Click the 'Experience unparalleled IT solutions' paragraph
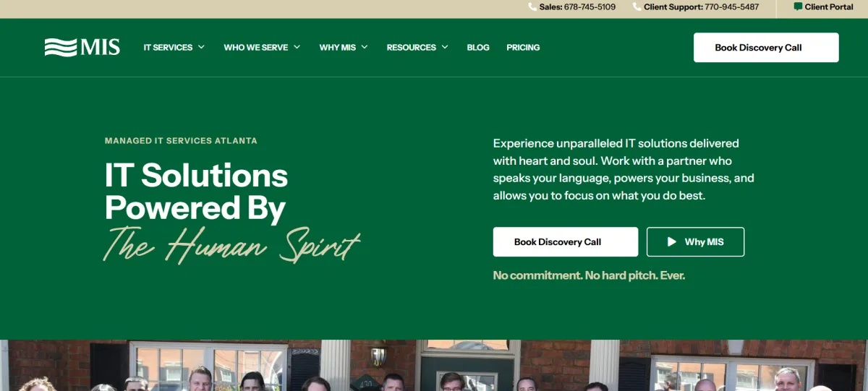 pyautogui.click(x=624, y=170)
